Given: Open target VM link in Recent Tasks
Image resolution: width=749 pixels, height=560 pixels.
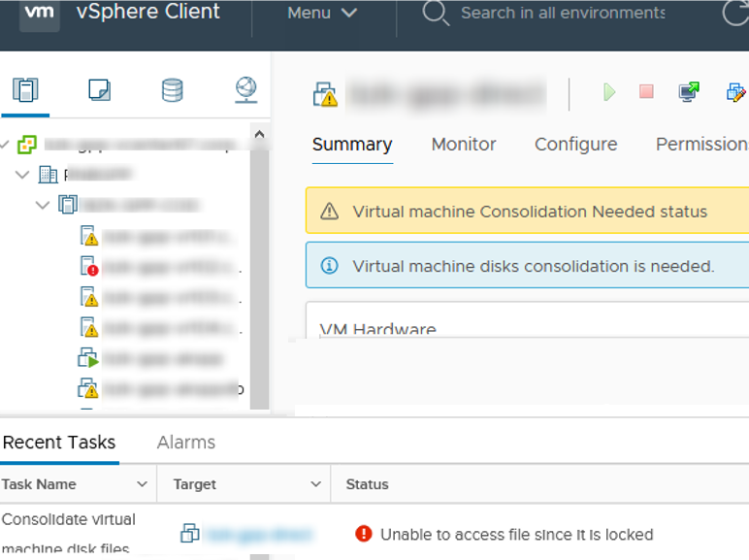Looking at the screenshot, I should pyautogui.click(x=260, y=534).
